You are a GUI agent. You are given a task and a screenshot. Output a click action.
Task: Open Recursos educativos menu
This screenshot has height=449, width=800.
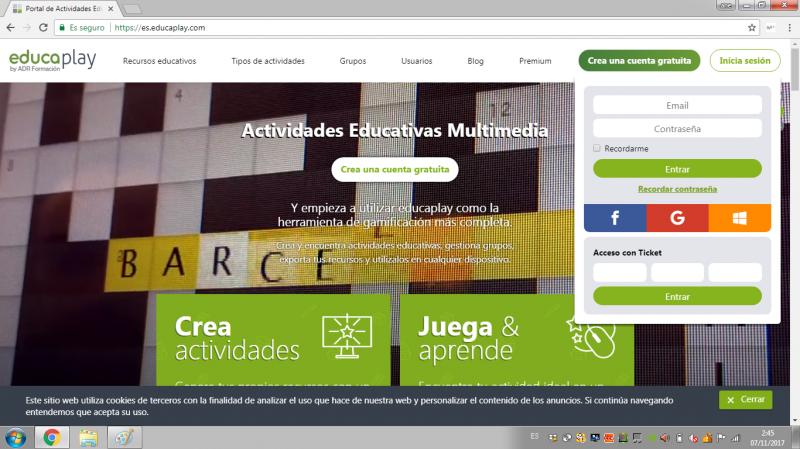159,61
